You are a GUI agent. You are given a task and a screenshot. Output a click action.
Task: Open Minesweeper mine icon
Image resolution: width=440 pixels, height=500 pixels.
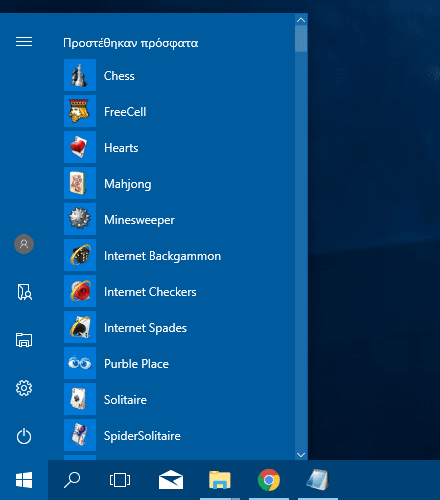[x=80, y=219]
